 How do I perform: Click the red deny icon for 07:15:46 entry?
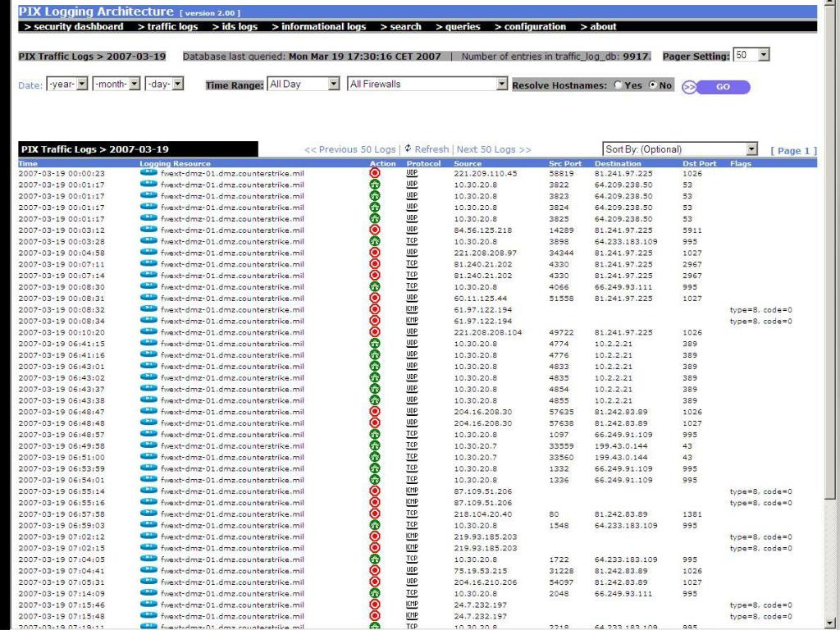click(375, 605)
